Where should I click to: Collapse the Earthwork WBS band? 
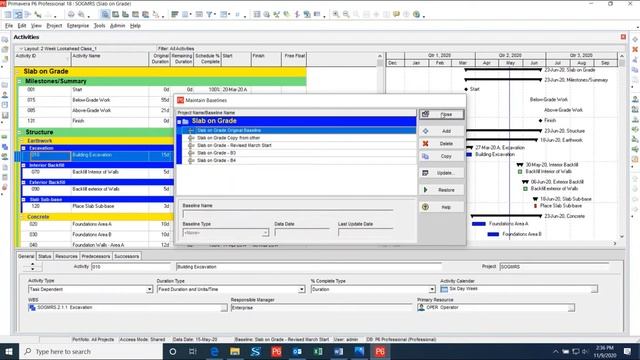tap(22, 141)
